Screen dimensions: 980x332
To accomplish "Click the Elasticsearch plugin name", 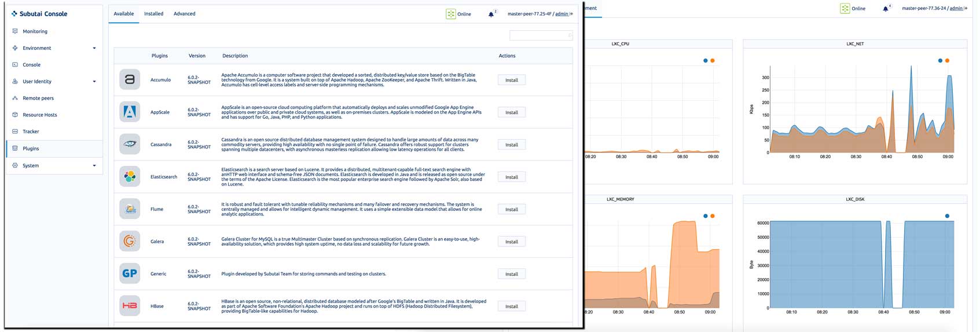I will (164, 177).
